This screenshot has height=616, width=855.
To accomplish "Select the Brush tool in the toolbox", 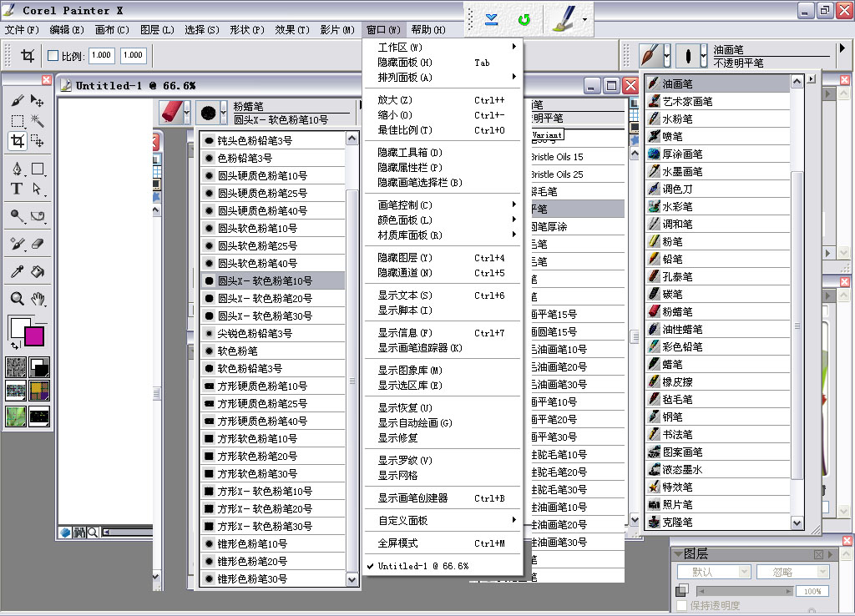I will (17, 101).
